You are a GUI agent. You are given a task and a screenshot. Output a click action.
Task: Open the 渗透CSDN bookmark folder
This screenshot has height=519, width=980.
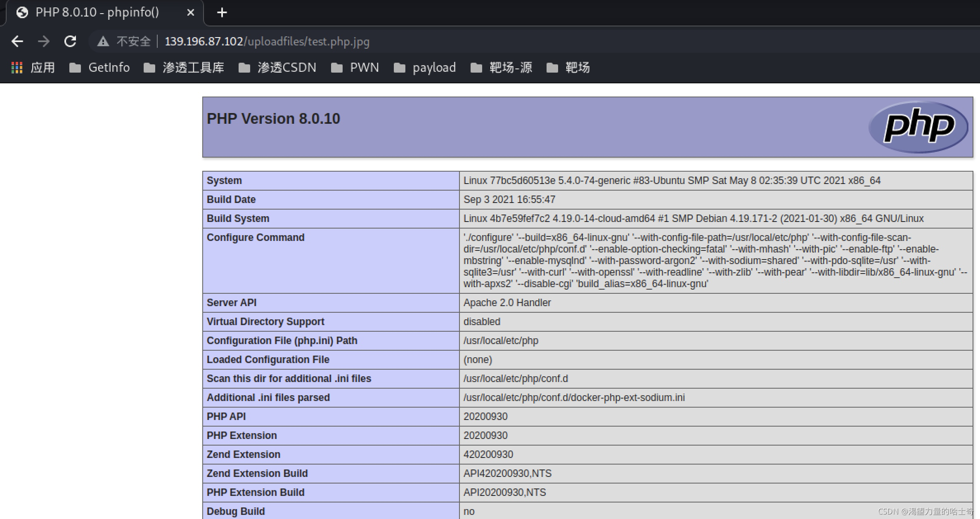coord(277,68)
